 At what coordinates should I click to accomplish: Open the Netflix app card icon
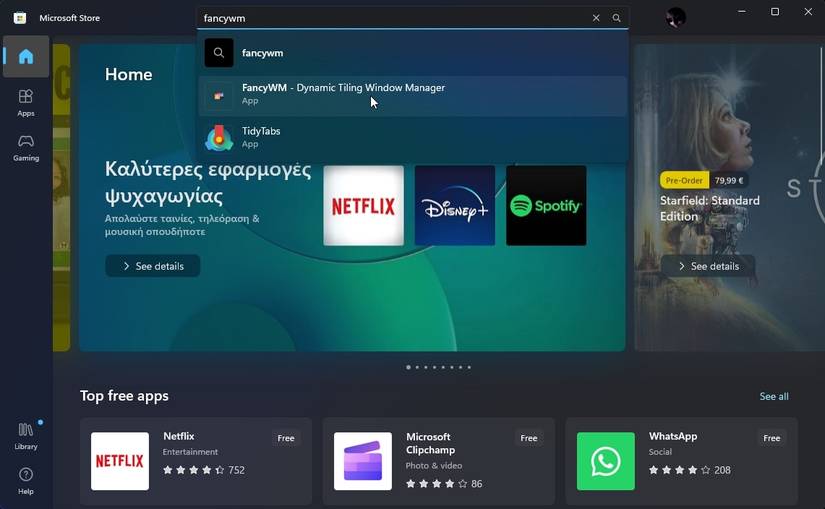click(x=120, y=461)
